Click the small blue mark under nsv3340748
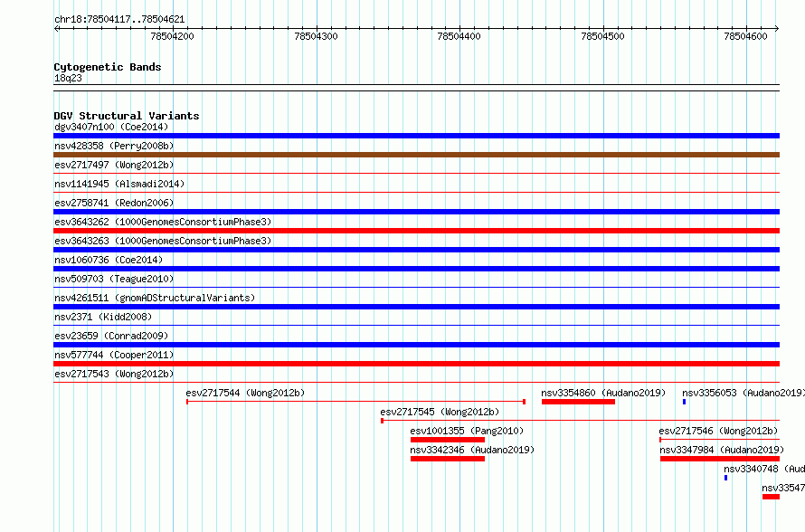The image size is (805, 532). [x=726, y=478]
